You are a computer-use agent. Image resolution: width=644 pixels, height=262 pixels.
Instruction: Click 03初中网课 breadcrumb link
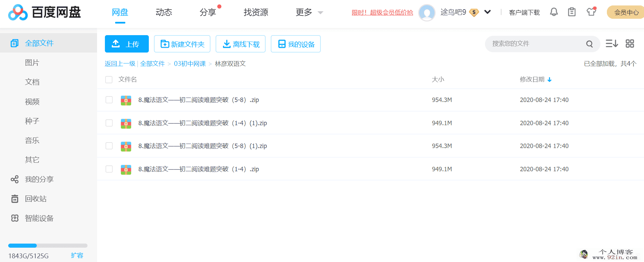[190, 64]
